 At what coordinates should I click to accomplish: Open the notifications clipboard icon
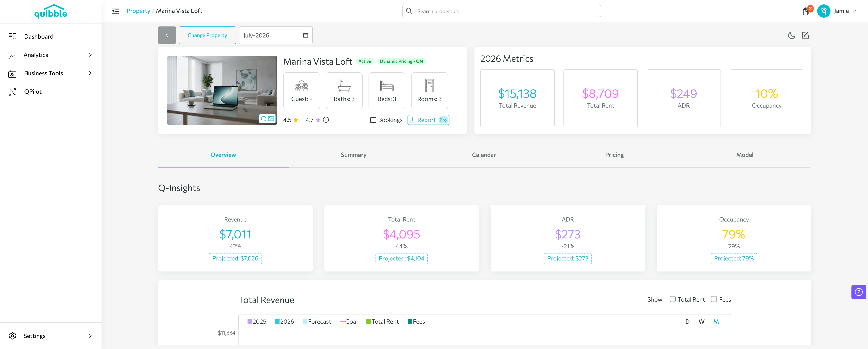[806, 11]
